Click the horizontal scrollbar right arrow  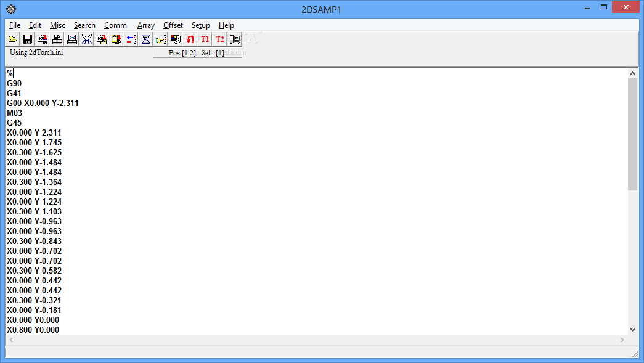pos(622,340)
